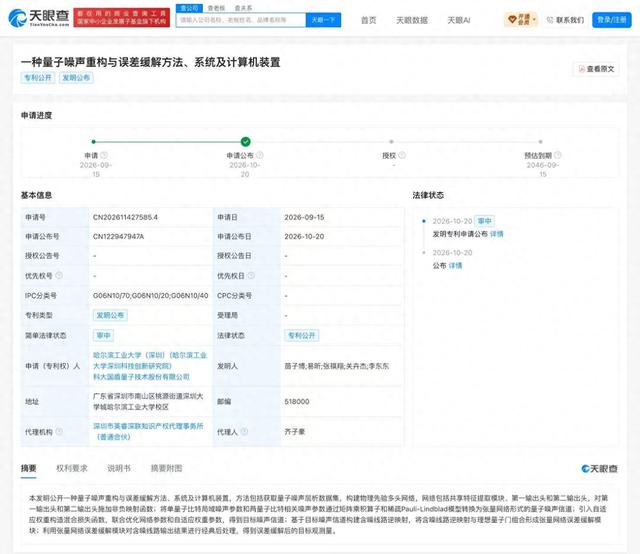Click the help icon next to 预估到期

coord(558,155)
